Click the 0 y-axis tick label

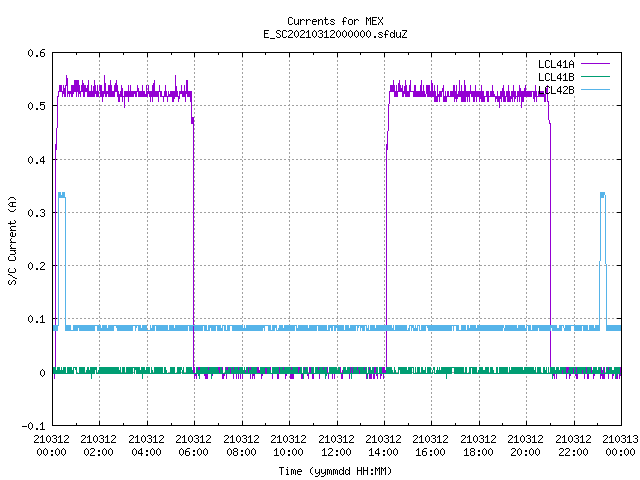coord(42,373)
